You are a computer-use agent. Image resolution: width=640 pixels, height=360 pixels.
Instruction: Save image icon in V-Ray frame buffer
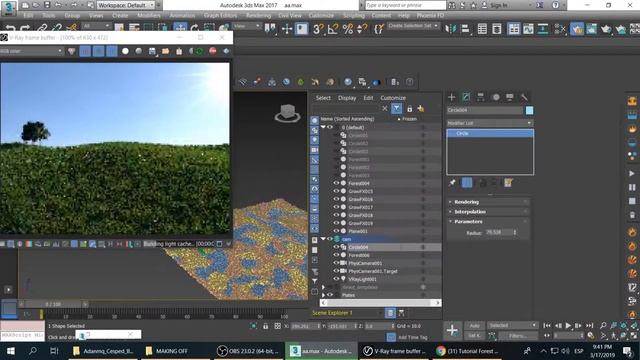pos(152,51)
